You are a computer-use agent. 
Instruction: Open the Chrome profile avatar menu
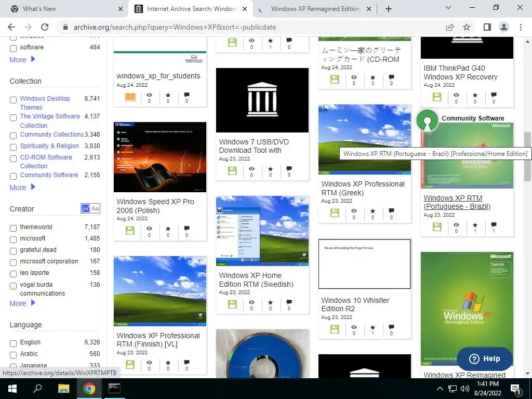504,27
